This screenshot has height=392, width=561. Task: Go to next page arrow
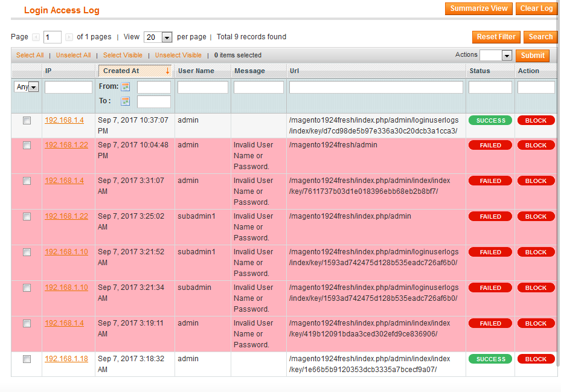[69, 37]
